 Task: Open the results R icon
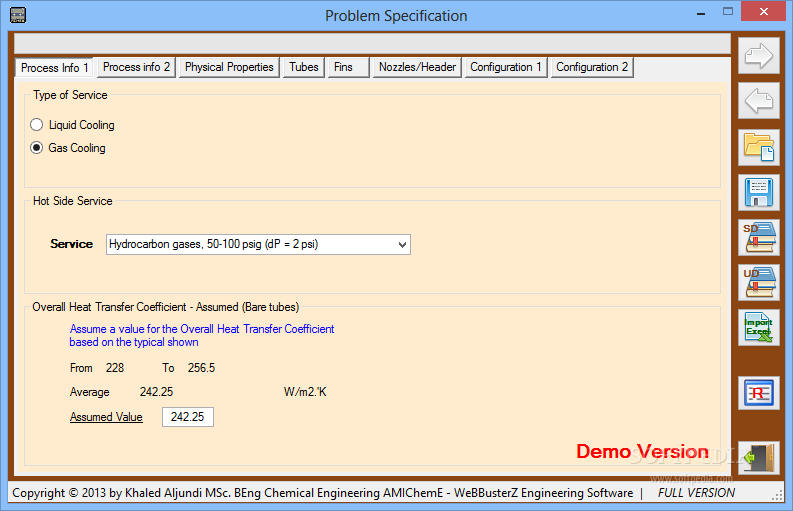click(759, 393)
